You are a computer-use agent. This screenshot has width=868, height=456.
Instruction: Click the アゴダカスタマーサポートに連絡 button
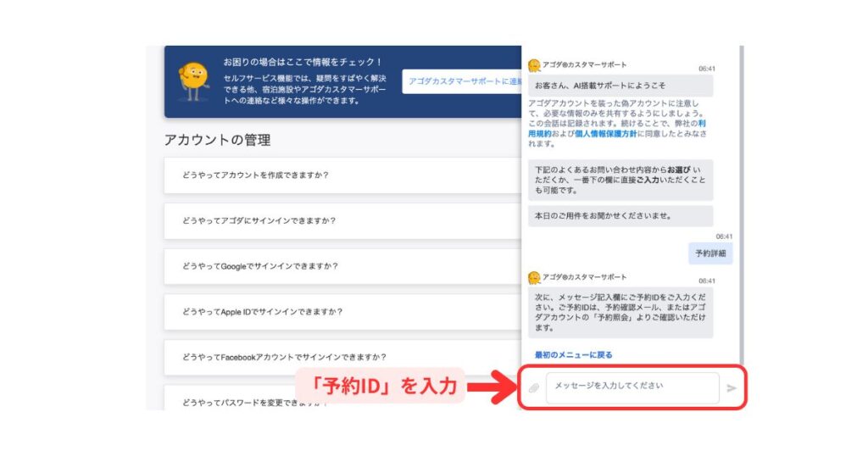pyautogui.click(x=462, y=81)
